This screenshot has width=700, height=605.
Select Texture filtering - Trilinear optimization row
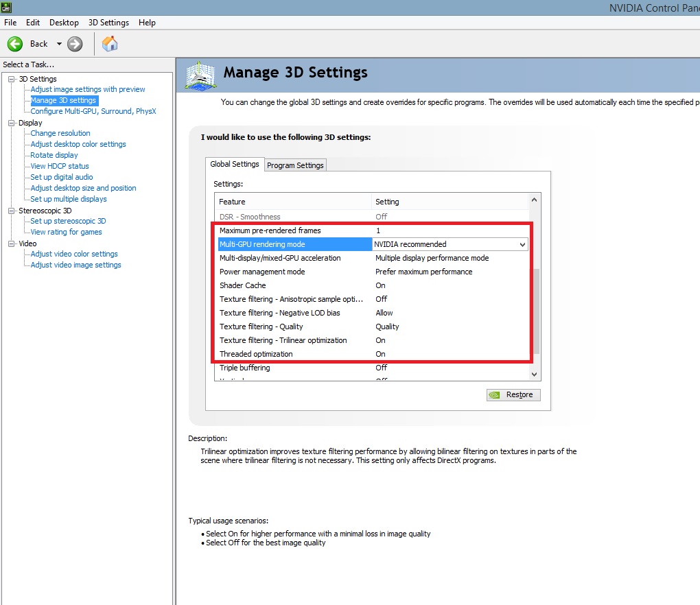372,340
